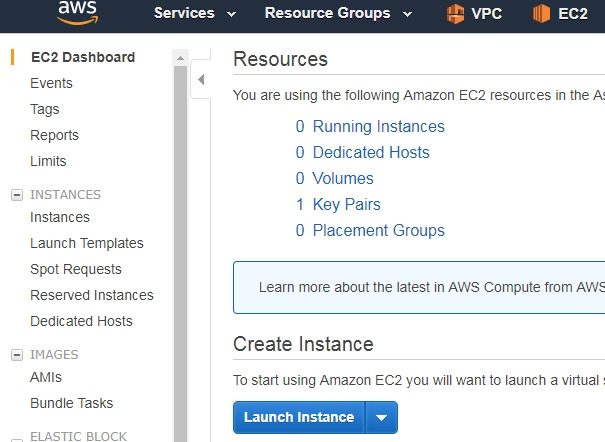Open the Volumes resource link
Screen dimensions: 605x442
(343, 178)
